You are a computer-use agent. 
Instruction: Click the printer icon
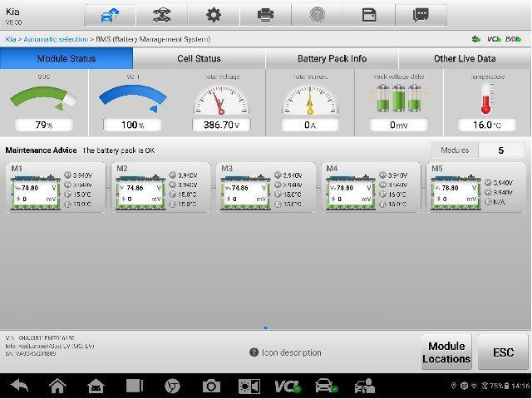[x=265, y=15]
